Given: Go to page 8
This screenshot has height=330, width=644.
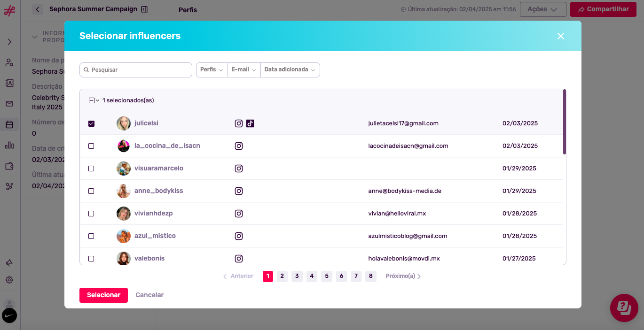Looking at the screenshot, I should (371, 276).
